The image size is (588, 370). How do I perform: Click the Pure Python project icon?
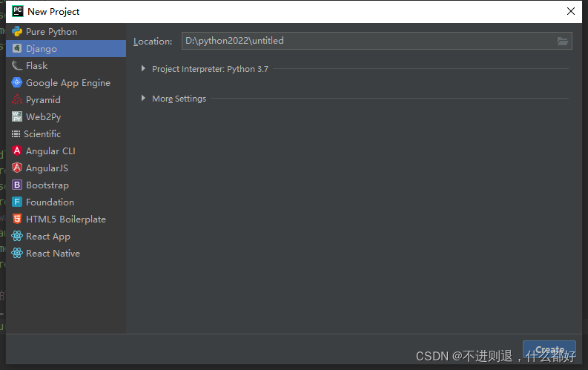[16, 32]
